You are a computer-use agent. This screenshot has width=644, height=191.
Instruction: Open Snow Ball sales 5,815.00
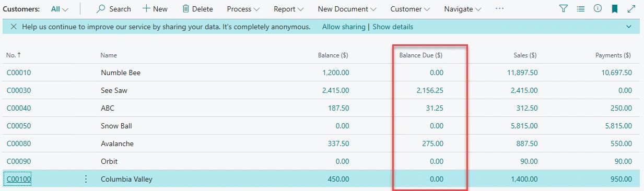click(524, 126)
